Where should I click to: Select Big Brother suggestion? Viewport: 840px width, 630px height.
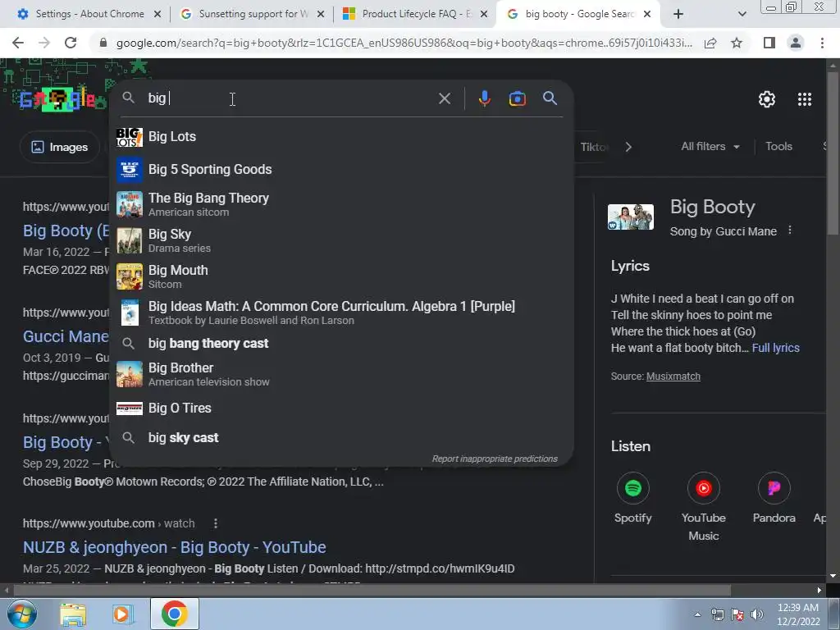click(341, 374)
